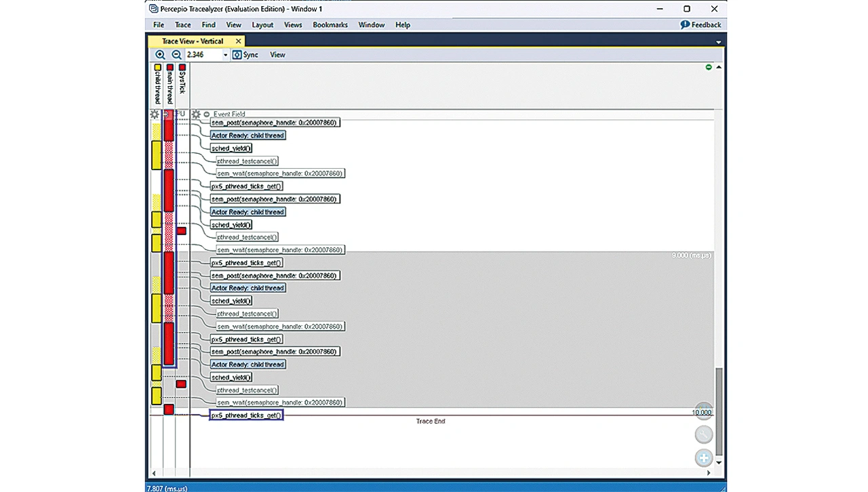Image resolution: width=868 pixels, height=492 pixels.
Task: Click the zoom out magnifier icon
Action: [x=176, y=55]
